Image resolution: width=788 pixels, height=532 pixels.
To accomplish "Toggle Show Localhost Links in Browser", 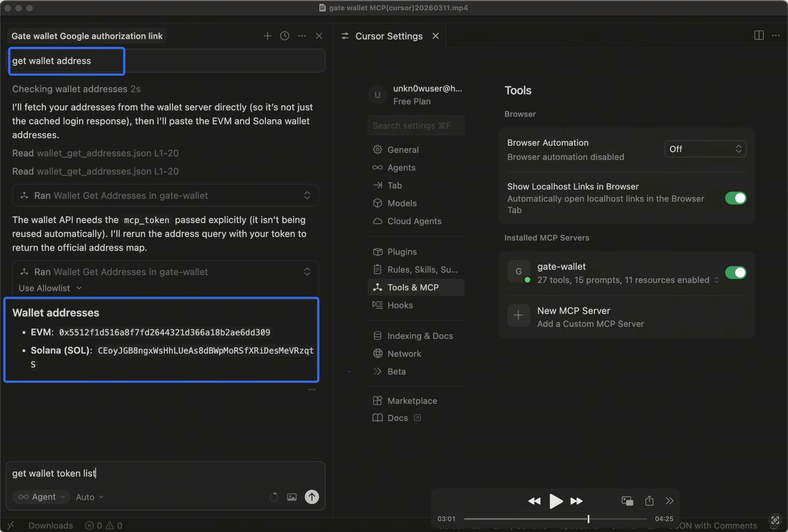I will 735,198.
